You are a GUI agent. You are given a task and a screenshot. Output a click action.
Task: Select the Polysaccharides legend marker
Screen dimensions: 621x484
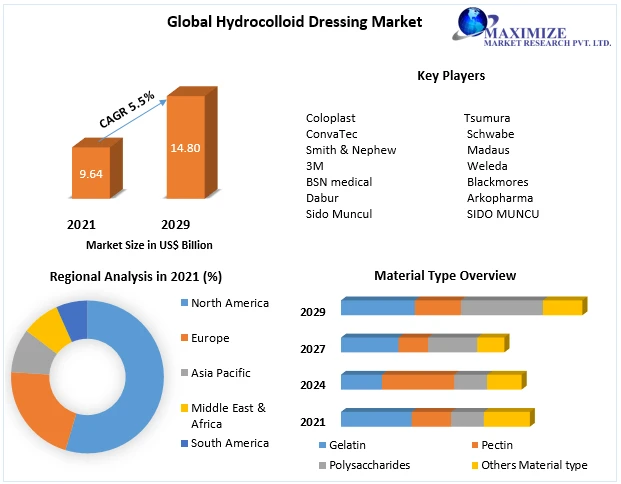click(323, 465)
